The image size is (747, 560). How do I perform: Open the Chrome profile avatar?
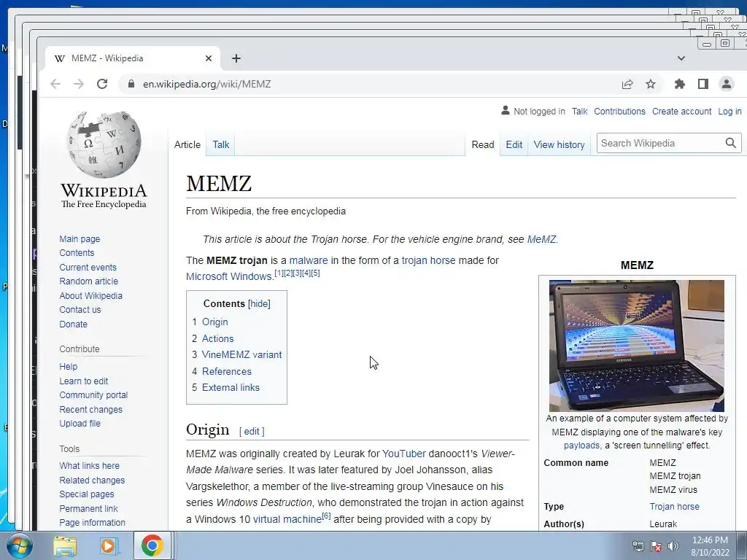tap(727, 85)
